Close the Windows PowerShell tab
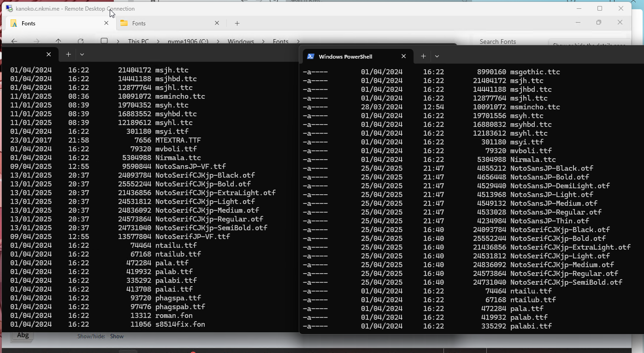 (x=403, y=56)
